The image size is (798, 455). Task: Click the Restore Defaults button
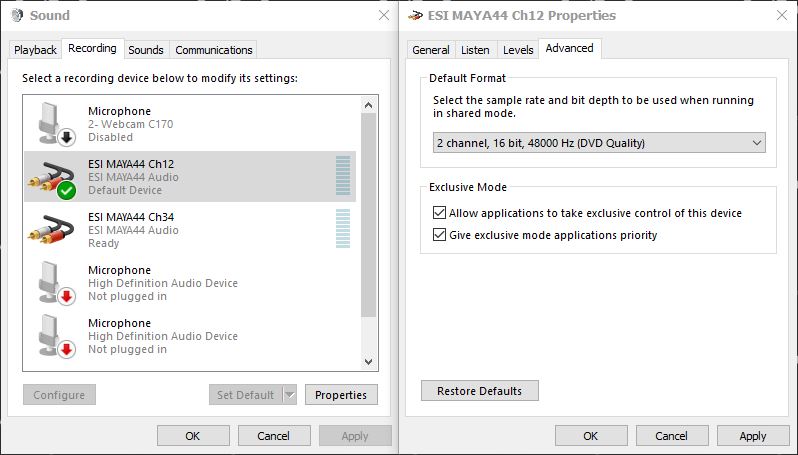pos(479,391)
